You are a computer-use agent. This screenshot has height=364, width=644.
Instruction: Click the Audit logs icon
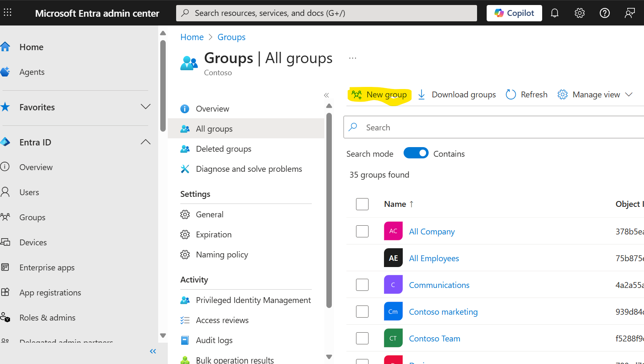point(185,340)
